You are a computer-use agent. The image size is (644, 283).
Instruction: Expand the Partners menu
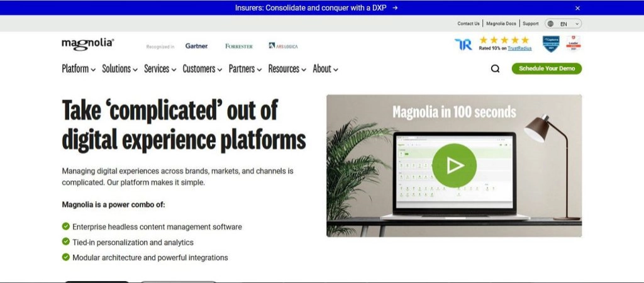(x=245, y=69)
